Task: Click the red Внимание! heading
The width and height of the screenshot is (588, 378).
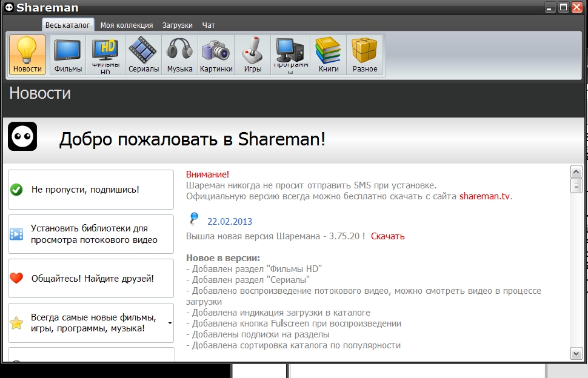Action: [207, 174]
